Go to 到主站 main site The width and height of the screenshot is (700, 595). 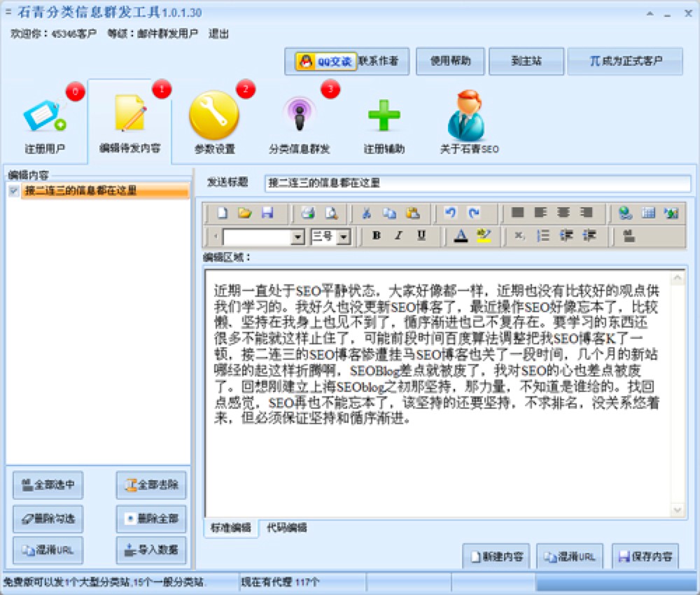click(x=526, y=61)
